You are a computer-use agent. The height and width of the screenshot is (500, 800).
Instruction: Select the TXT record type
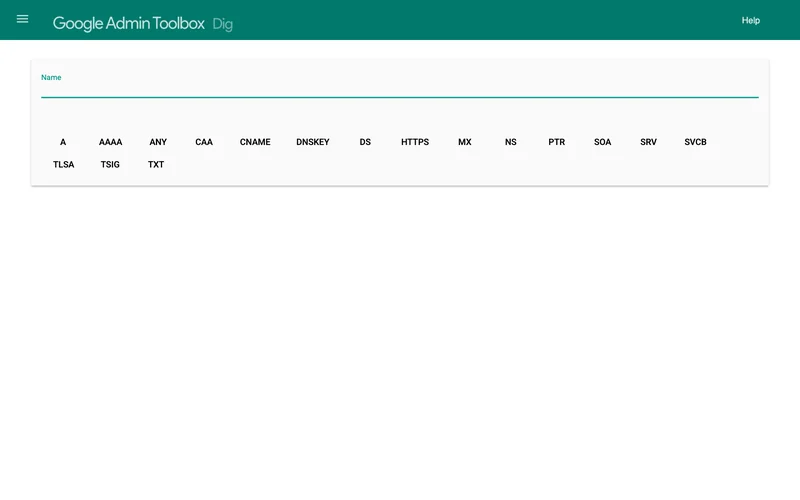(x=156, y=164)
